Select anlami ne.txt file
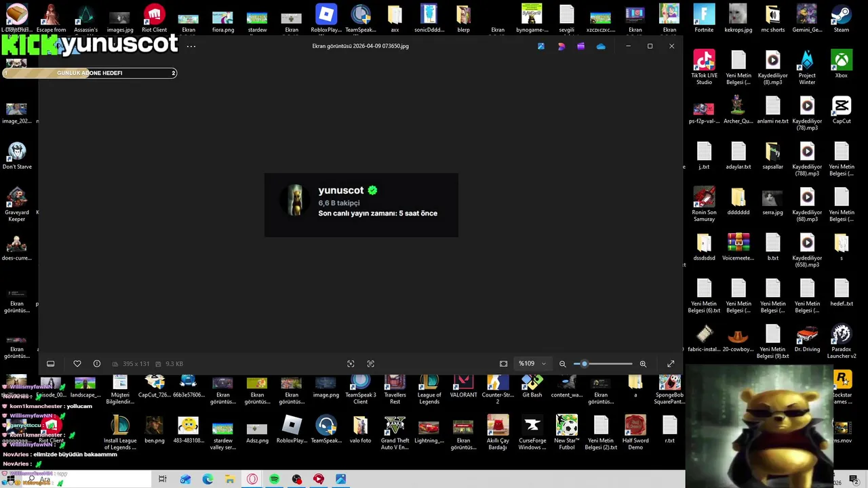The height and width of the screenshot is (488, 868). coord(772,110)
